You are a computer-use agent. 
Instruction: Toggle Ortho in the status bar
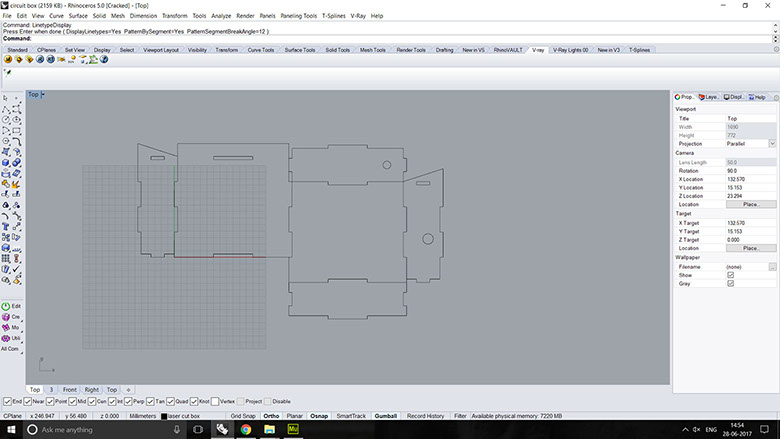[x=271, y=416]
